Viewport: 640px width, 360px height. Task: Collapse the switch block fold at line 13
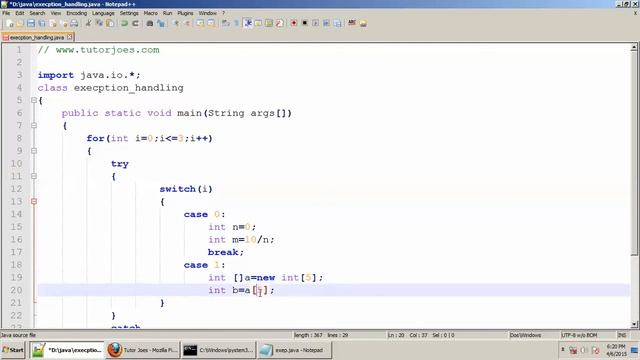34,201
